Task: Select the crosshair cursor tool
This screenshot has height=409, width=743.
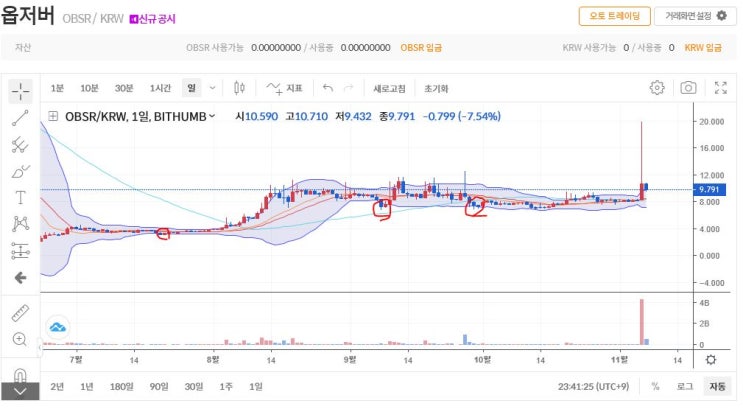Action: pyautogui.click(x=20, y=91)
